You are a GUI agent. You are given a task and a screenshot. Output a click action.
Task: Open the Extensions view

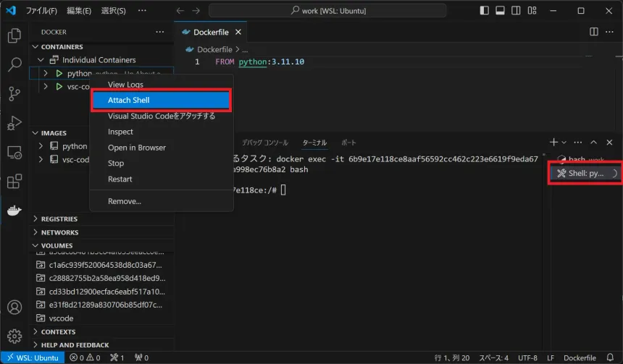[14, 182]
